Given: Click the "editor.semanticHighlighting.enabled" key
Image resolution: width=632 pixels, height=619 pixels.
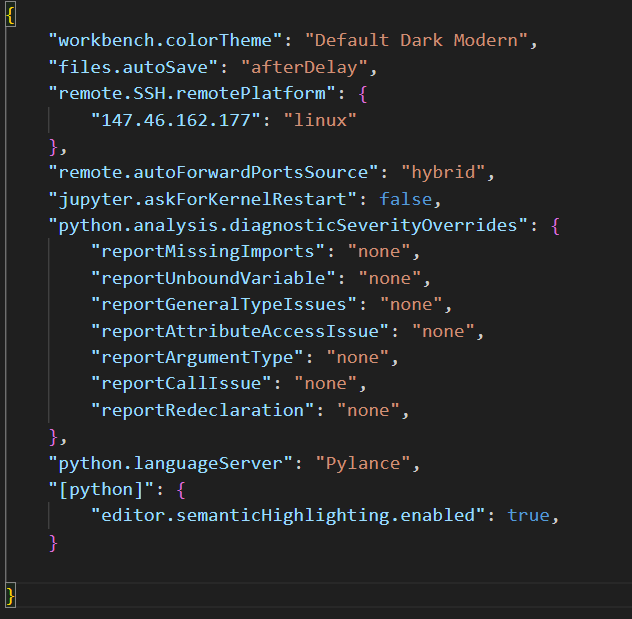Looking at the screenshot, I should point(288,515).
